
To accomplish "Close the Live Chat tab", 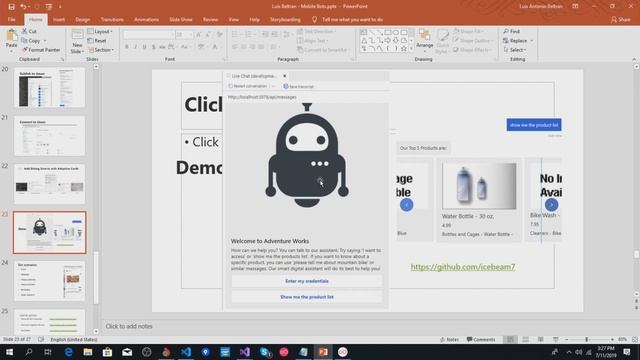I will tap(284, 76).
